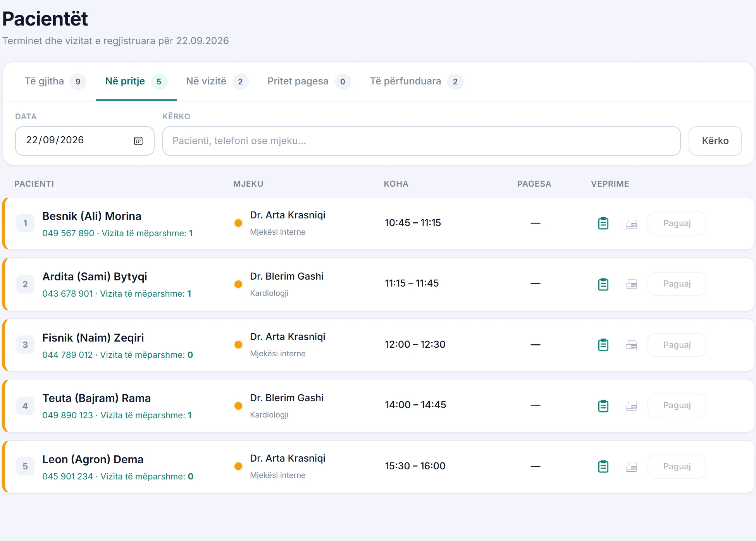Click queue number 1 badge
The height and width of the screenshot is (541, 756).
coord(25,223)
